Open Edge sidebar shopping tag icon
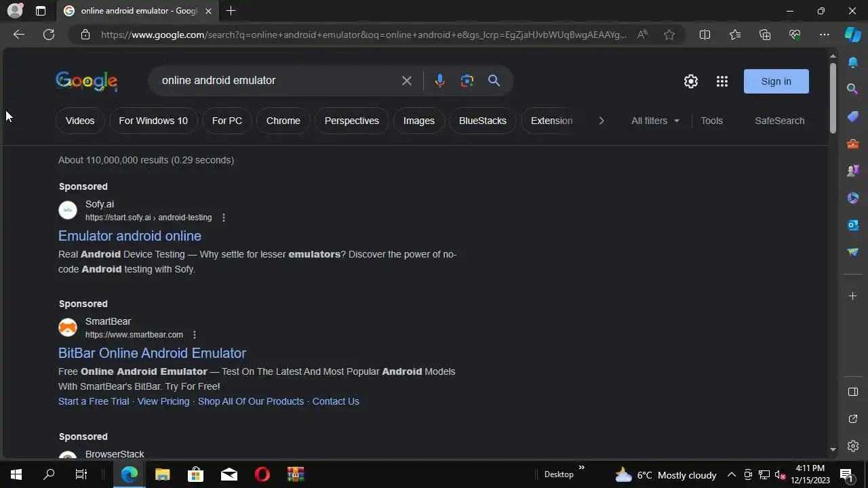Viewport: 868px width, 488px height. 853,116
